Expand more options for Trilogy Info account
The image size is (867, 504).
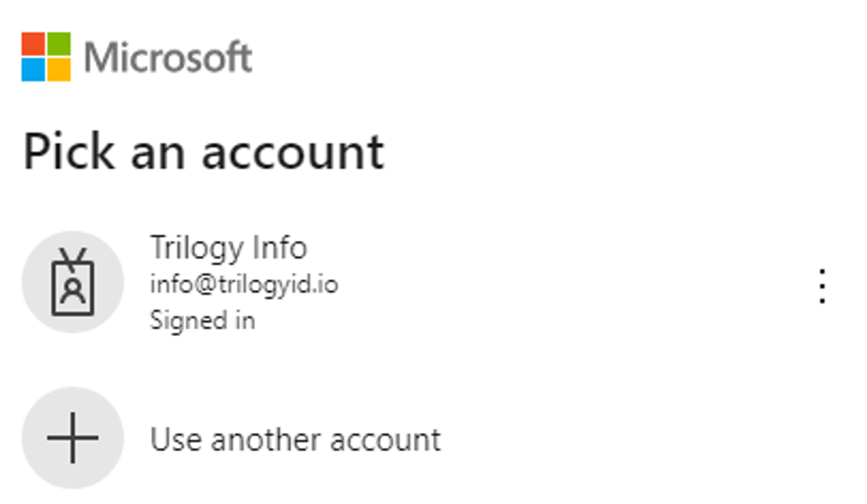(x=822, y=286)
